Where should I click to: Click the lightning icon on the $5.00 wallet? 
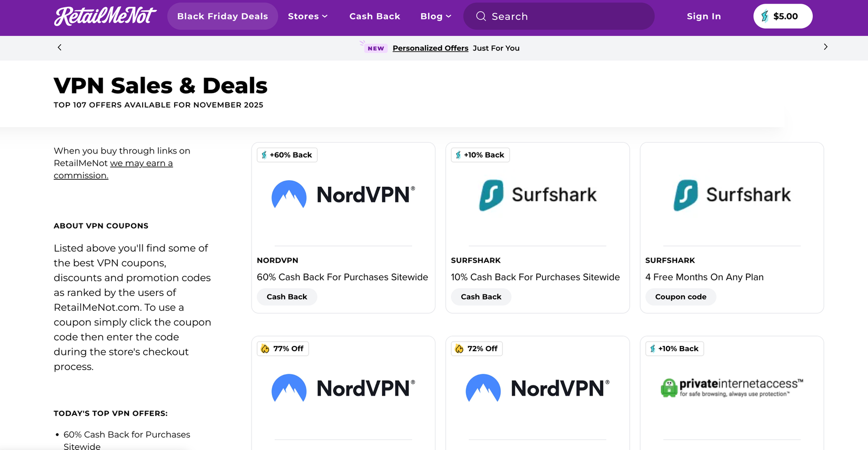764,16
